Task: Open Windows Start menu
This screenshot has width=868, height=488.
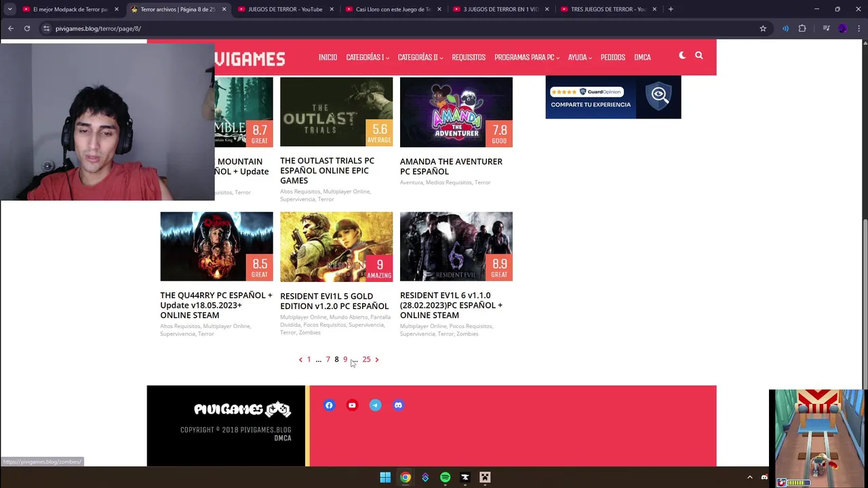Action: click(x=385, y=477)
